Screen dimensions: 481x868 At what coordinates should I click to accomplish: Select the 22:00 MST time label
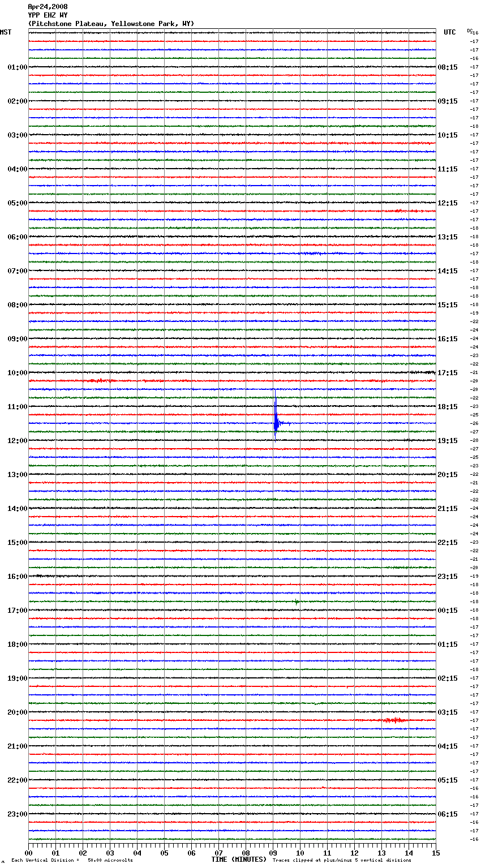click(18, 780)
